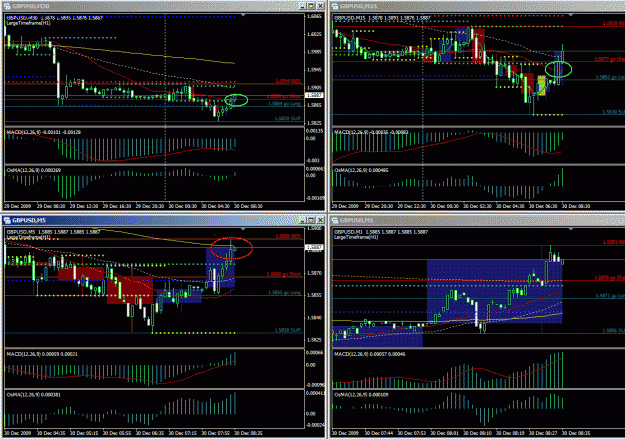625x439 pixels.
Task: Grab the chart shift triangle in M15 chart
Action: [571, 15]
